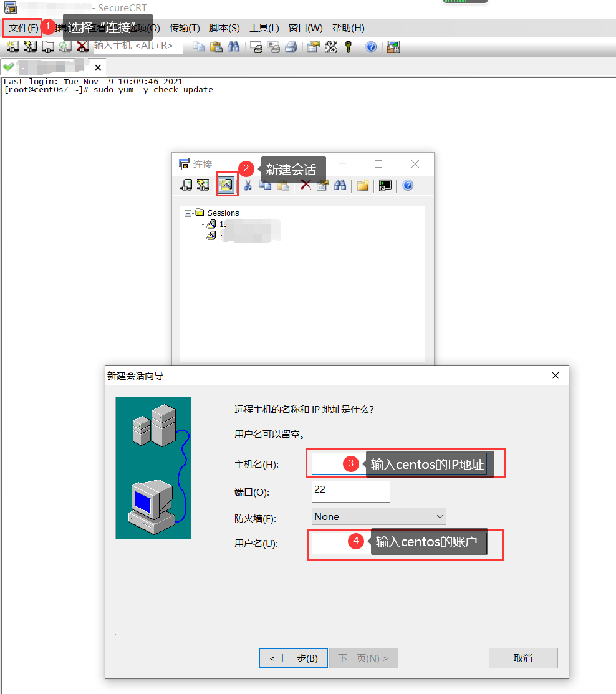The height and width of the screenshot is (694, 616).
Task: Maximize the 连接 dialog window
Action: pos(378,164)
